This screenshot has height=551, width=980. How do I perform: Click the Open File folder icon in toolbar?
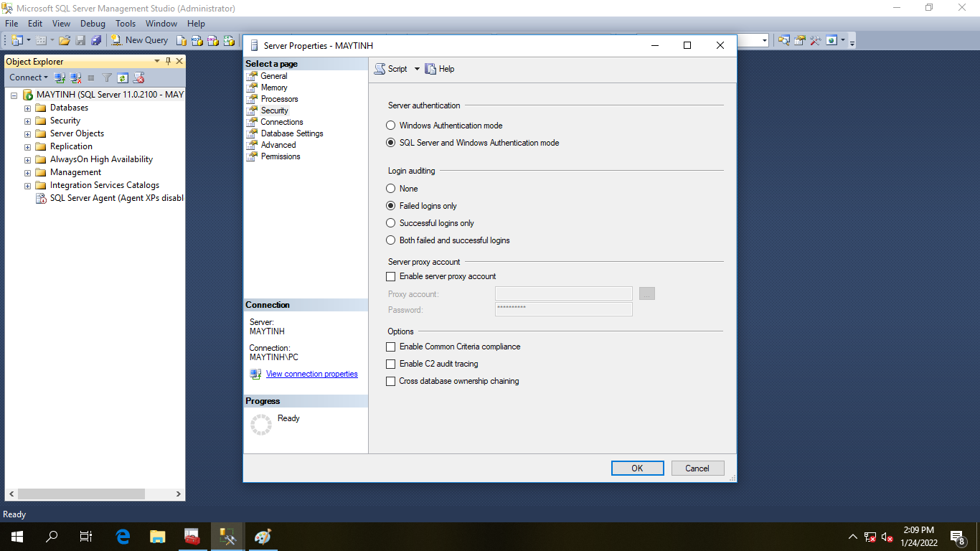(65, 40)
